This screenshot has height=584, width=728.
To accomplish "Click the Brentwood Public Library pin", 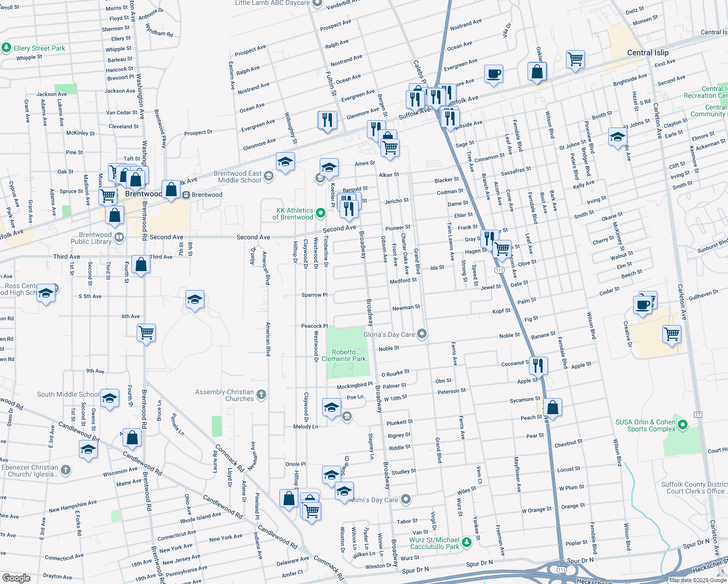I will point(119,237).
